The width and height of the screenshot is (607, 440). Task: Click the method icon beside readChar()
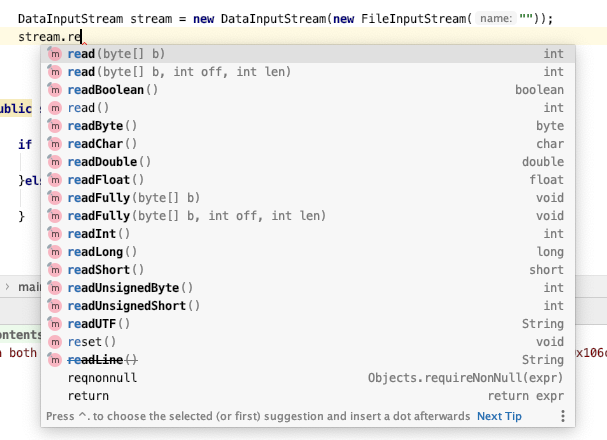[x=55, y=144]
